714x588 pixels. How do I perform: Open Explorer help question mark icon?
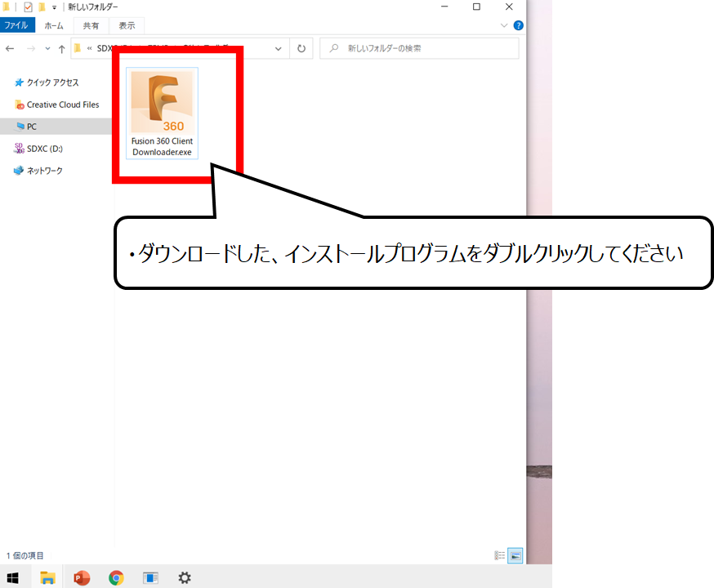(x=518, y=25)
